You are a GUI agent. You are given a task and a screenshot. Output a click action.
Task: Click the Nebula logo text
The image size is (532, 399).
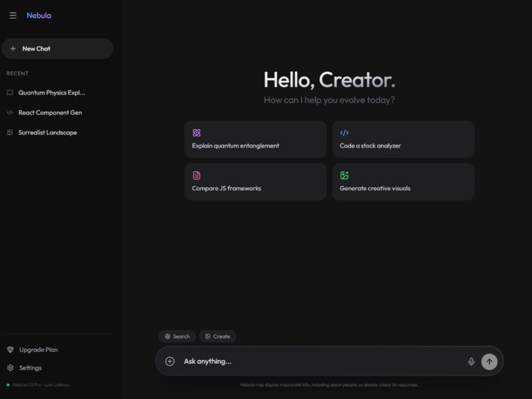[x=39, y=15]
